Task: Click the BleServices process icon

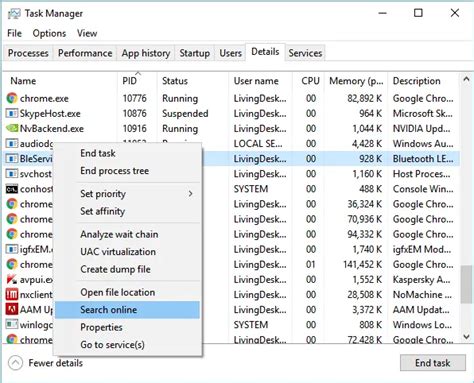Action: click(x=12, y=158)
